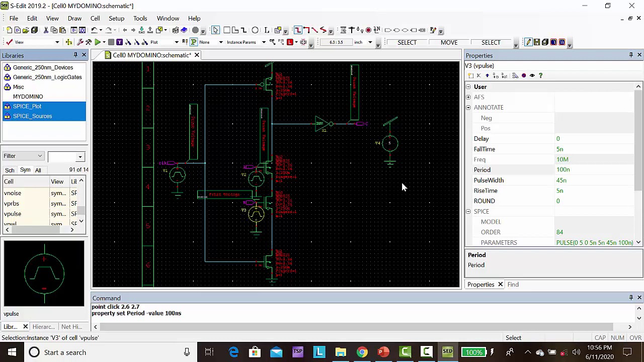Open the View dropdown in toolbar
Viewport: 644px width, 362px height.
coord(57,42)
